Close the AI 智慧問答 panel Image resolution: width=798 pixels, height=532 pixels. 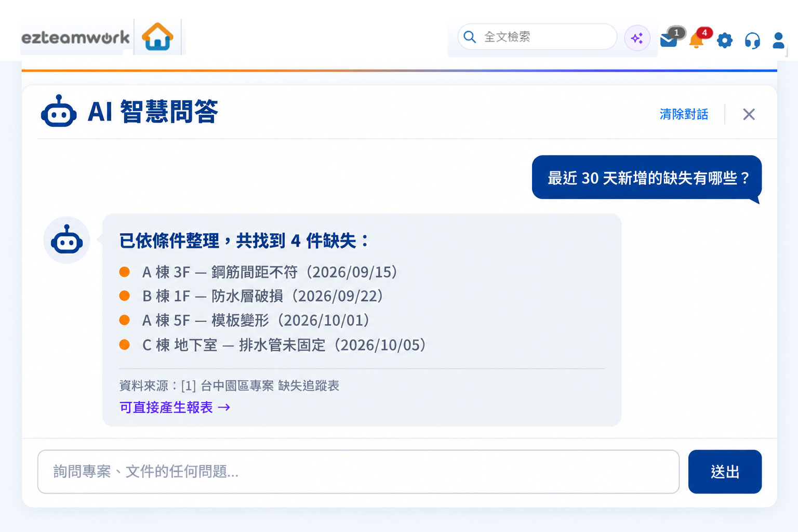point(749,114)
